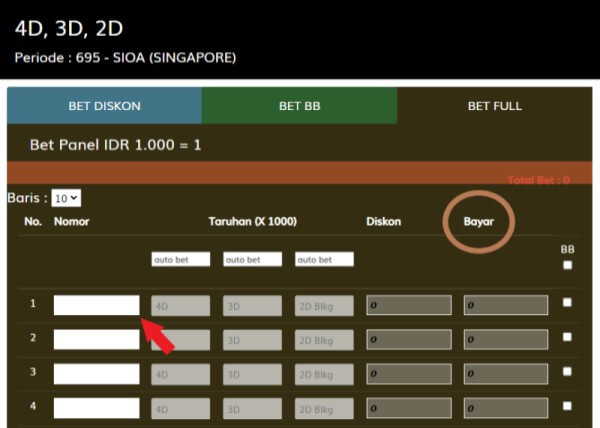Click the Nomor field in row 4
This screenshot has width=600, height=428.
coord(96,408)
